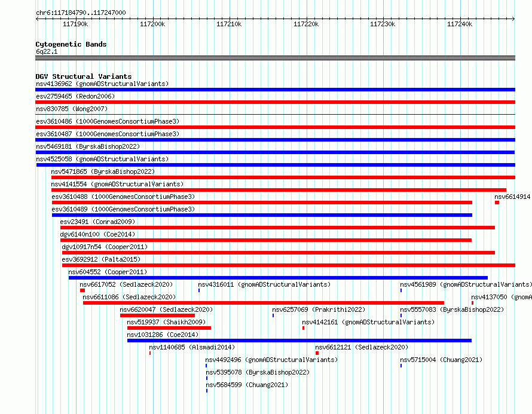This screenshot has height=414, width=532.
Task: Click the small red nsv6617052 bar
Action: point(82,290)
